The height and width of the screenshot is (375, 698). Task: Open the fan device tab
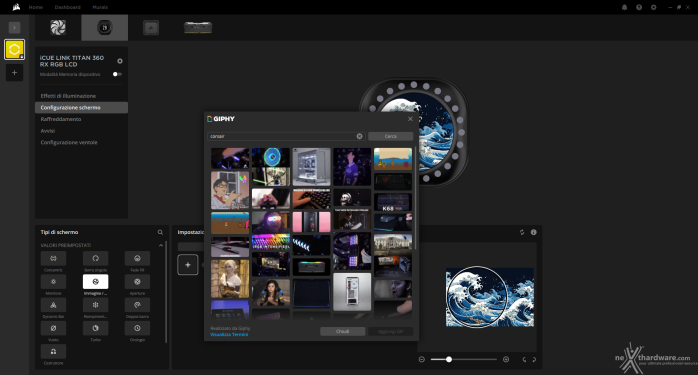point(58,28)
